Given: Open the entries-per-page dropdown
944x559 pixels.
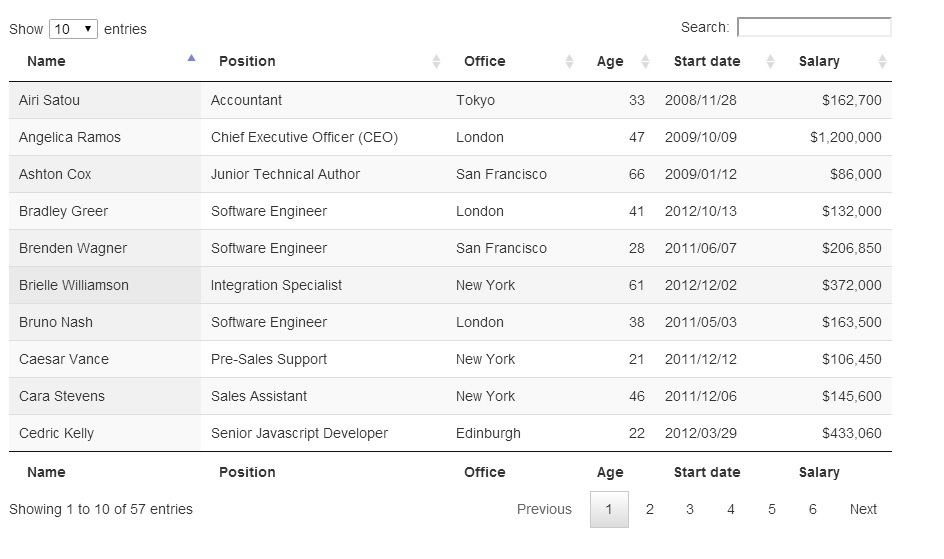Looking at the screenshot, I should coord(73,29).
